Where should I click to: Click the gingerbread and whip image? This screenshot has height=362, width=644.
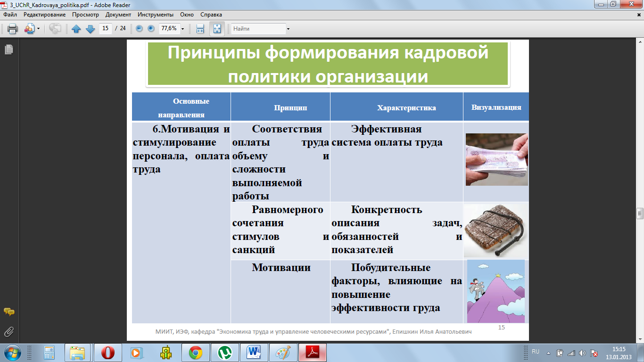496,230
